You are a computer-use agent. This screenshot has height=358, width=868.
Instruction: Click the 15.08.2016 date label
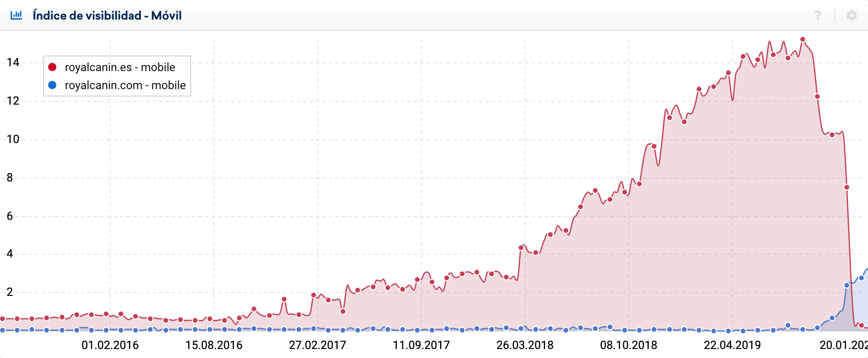214,345
